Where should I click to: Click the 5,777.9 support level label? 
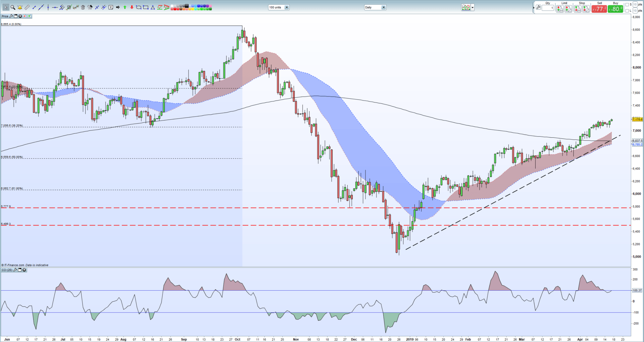click(6, 206)
